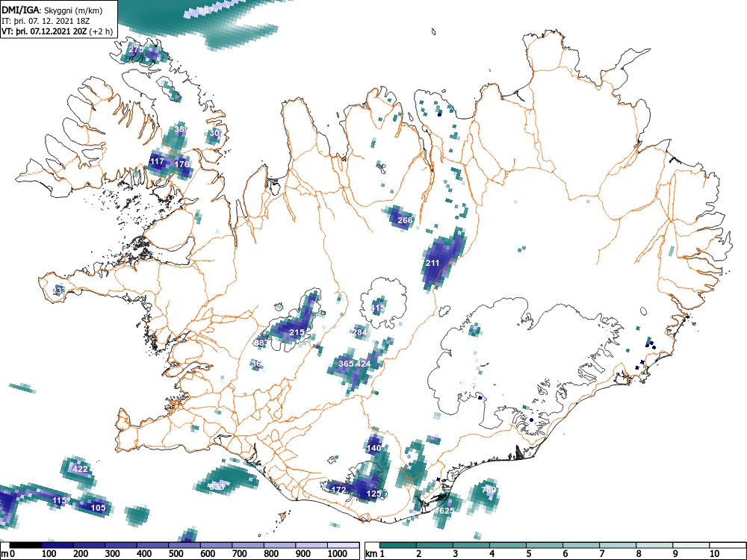The width and height of the screenshot is (747, 560).
Task: Click the 211 visibility label
Action: pos(433,263)
